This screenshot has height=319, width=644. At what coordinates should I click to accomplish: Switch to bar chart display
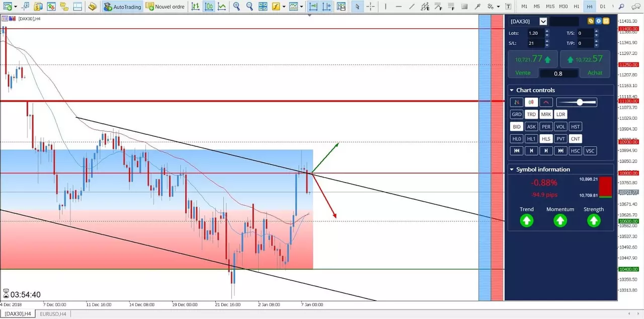click(195, 7)
